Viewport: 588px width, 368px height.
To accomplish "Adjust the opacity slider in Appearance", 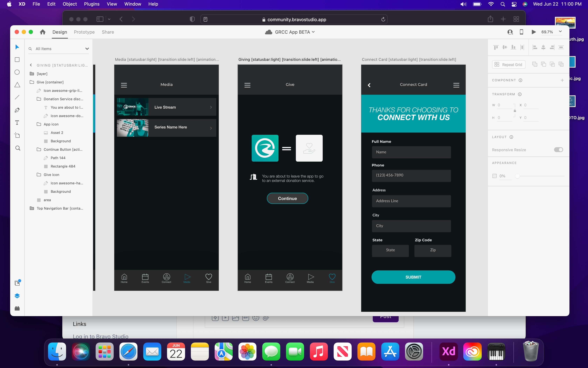I will [x=517, y=176].
